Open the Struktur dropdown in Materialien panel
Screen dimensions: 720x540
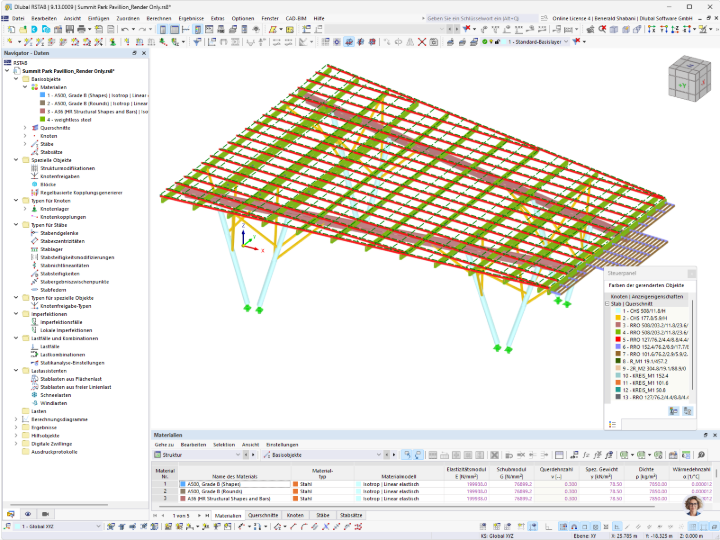(x=197, y=455)
